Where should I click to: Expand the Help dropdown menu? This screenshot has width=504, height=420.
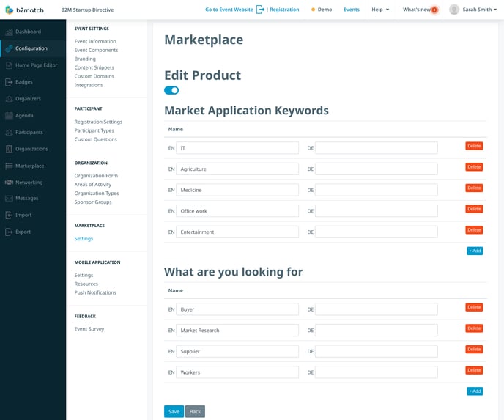coord(380,10)
